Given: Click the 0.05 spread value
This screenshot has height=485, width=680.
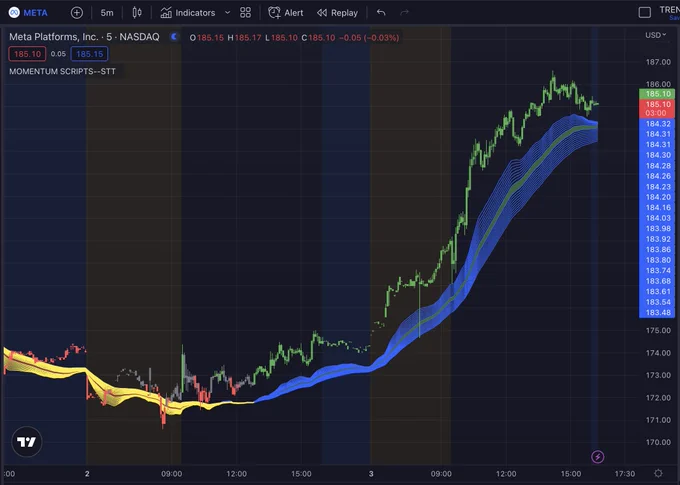Looking at the screenshot, I should 58,54.
